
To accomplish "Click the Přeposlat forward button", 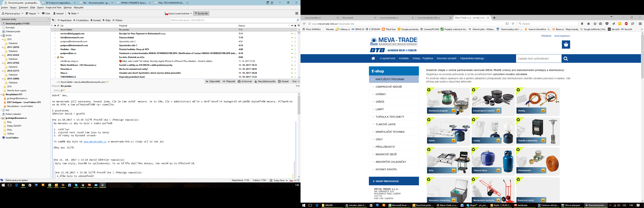I will (x=229, y=82).
